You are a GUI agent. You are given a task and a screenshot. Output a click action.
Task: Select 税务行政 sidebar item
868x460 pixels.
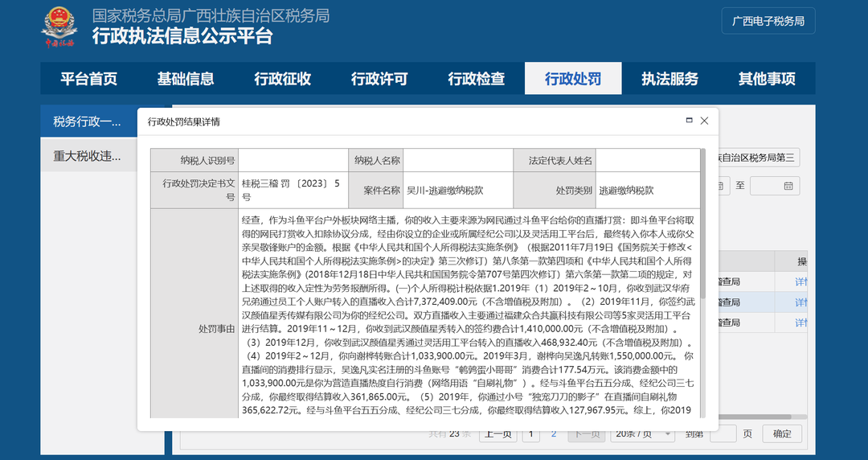[88, 121]
